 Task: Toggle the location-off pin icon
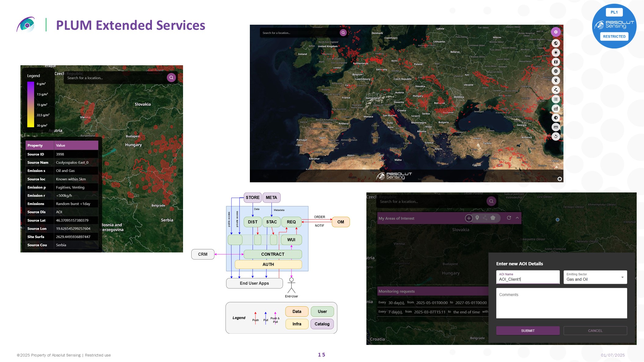[x=556, y=81]
